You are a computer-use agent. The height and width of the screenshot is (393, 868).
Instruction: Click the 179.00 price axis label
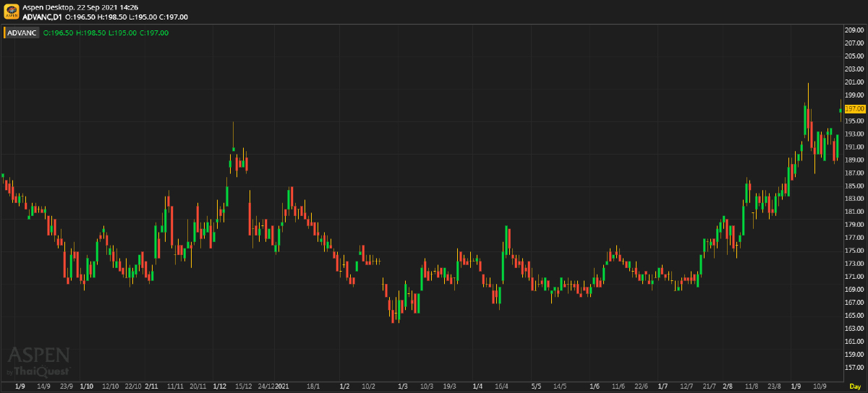pyautogui.click(x=855, y=225)
